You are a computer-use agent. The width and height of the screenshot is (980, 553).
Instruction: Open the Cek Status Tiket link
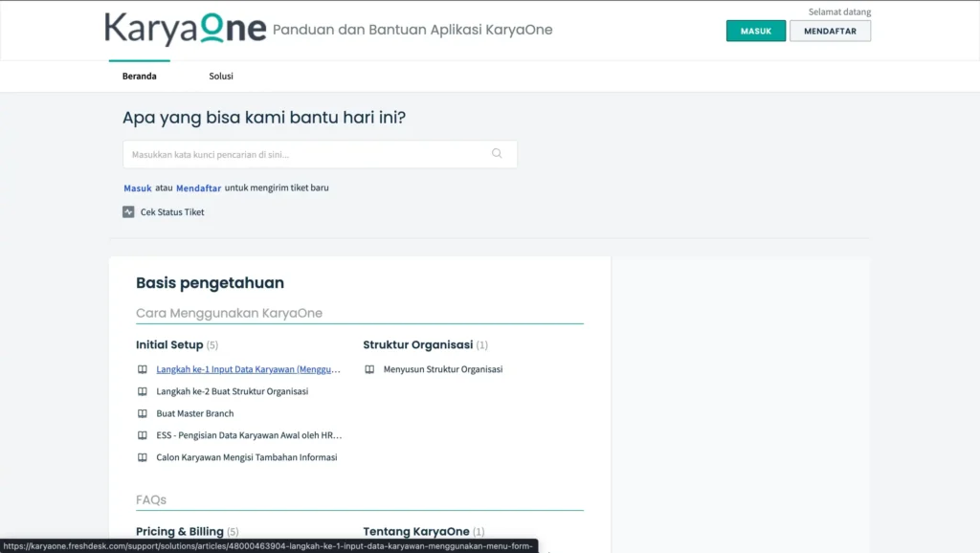pos(172,211)
